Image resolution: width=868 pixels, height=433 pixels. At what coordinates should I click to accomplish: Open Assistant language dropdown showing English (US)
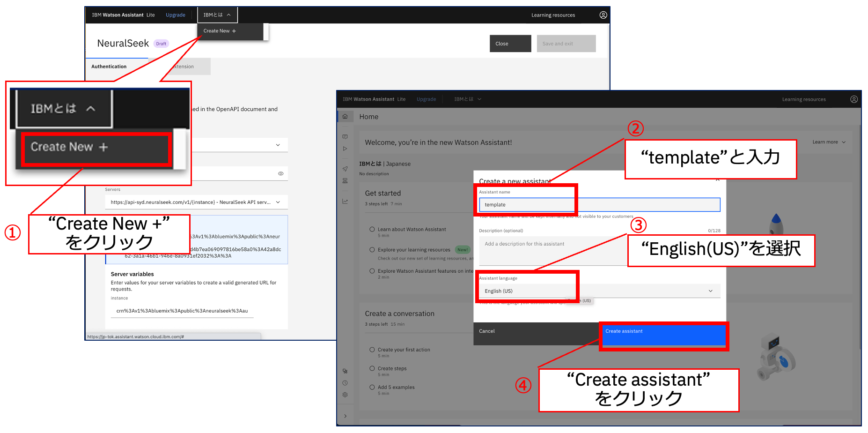tap(599, 291)
